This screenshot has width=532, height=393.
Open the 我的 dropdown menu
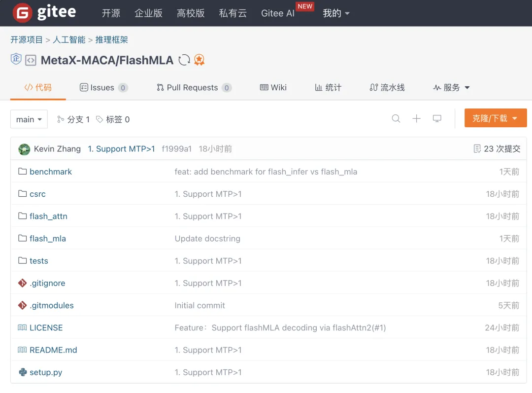336,13
